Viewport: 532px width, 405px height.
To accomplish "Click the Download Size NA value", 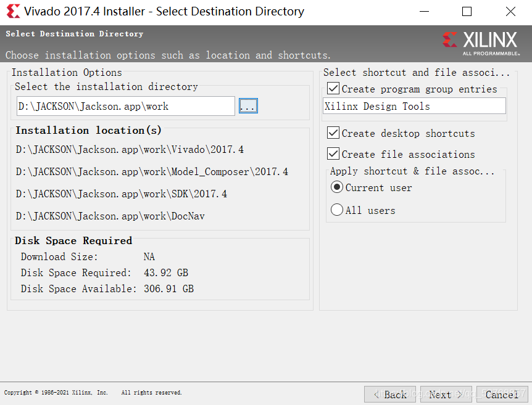I will [149, 257].
